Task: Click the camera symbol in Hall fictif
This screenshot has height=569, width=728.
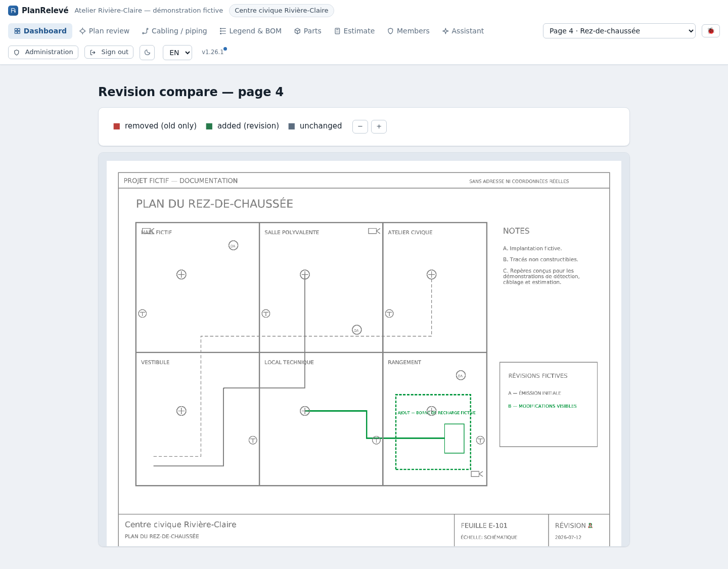Action: click(x=148, y=231)
